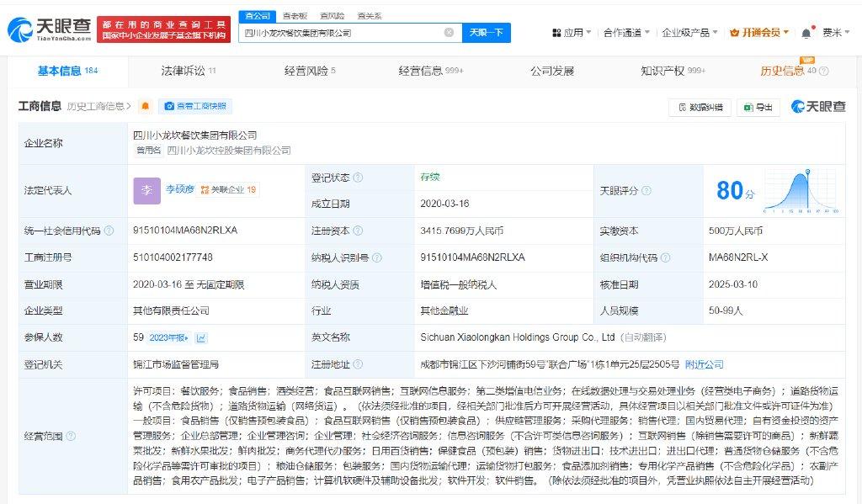
Task: Open help icon next to 注册资本
Action: [x=358, y=231]
